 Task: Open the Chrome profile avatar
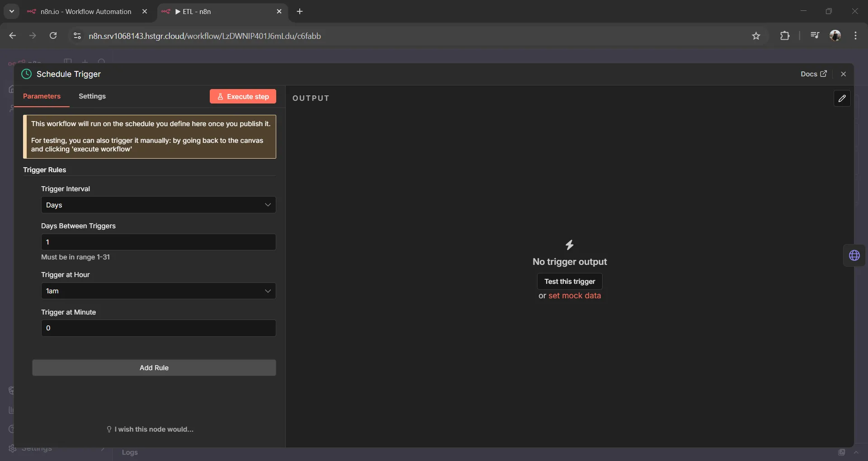[835, 36]
